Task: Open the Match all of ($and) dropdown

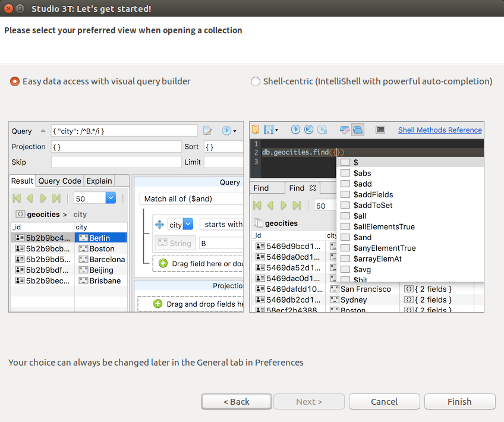Action: click(x=191, y=199)
